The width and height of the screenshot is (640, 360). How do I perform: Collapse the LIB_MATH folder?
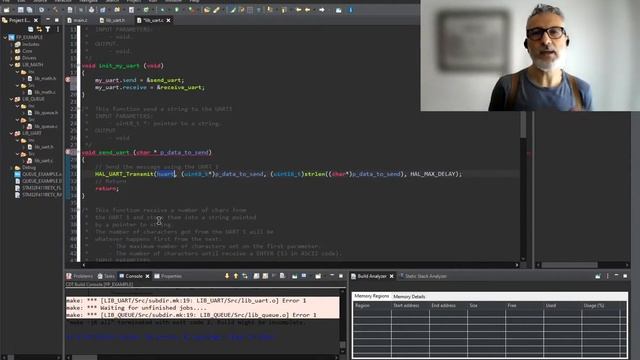(x=11, y=64)
